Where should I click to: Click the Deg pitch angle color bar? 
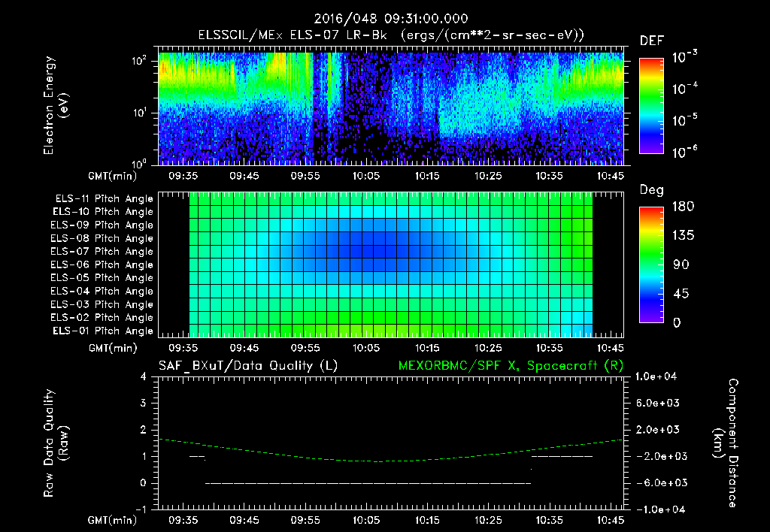[651, 264]
